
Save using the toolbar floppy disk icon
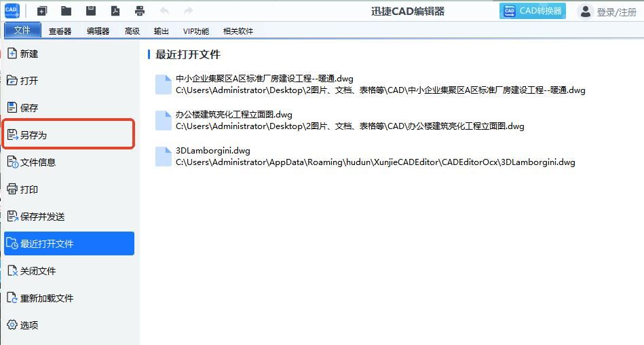(x=91, y=11)
